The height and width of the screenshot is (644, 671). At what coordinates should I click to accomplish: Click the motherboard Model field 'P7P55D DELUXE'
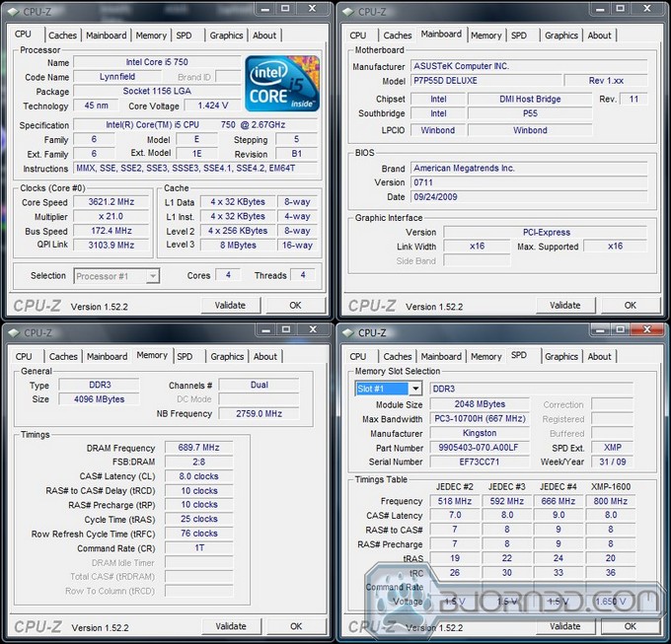pos(486,81)
